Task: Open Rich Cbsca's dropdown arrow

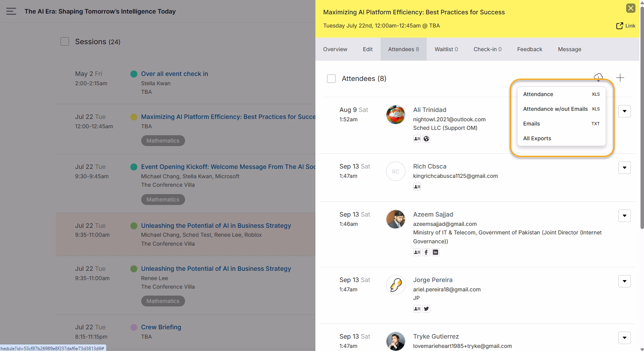Action: click(625, 168)
